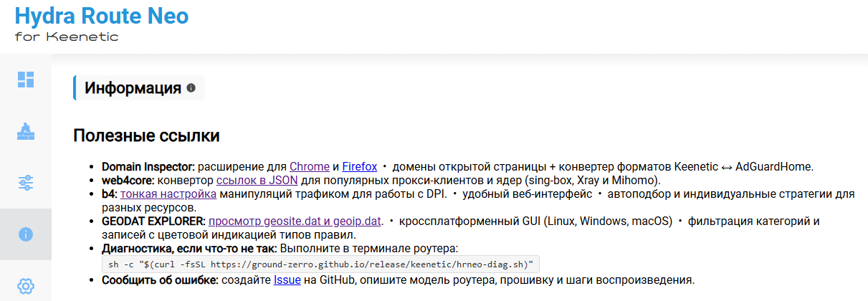Open 'просмотр geosite.dat и geoip.dat' link
This screenshot has width=868, height=301.
(295, 221)
